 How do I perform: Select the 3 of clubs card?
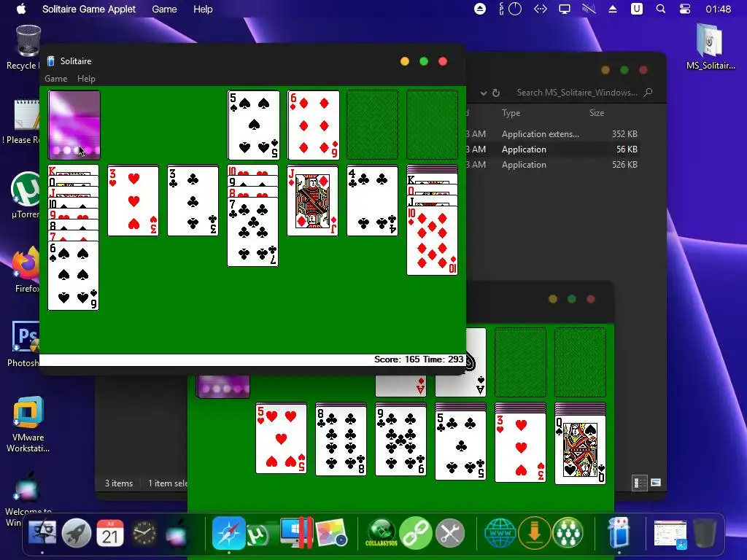(193, 201)
